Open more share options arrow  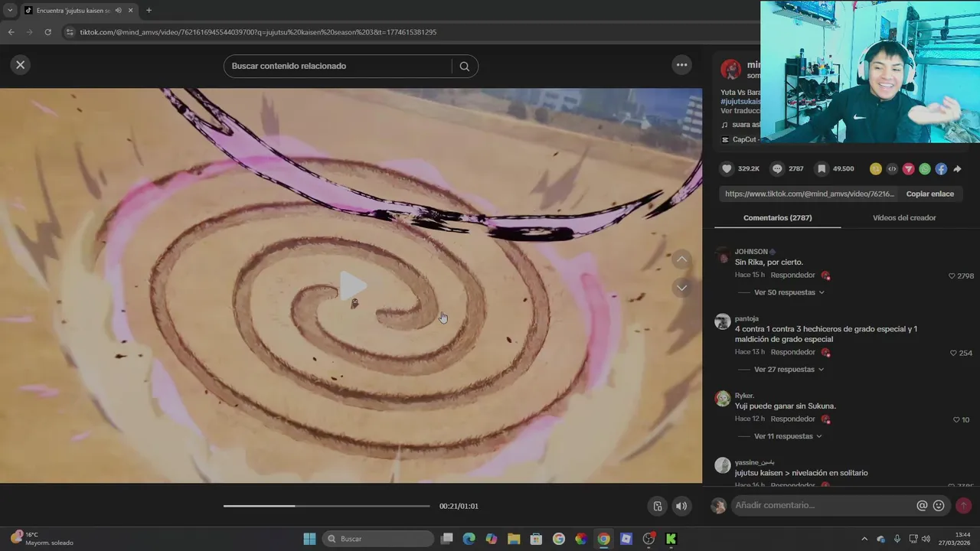pyautogui.click(x=957, y=168)
